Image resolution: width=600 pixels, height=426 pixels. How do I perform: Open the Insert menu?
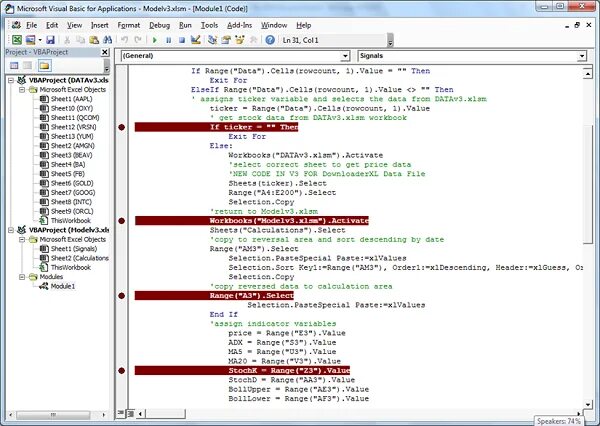(x=99, y=25)
